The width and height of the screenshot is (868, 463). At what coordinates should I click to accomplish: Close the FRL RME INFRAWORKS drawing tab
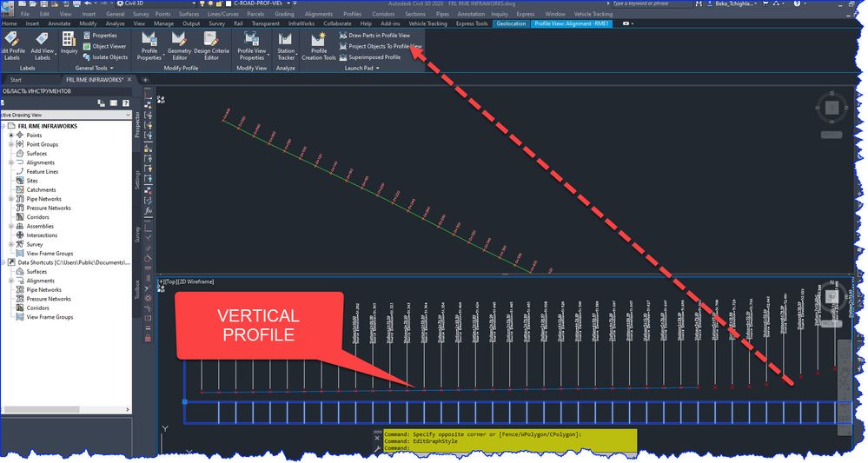(x=129, y=80)
